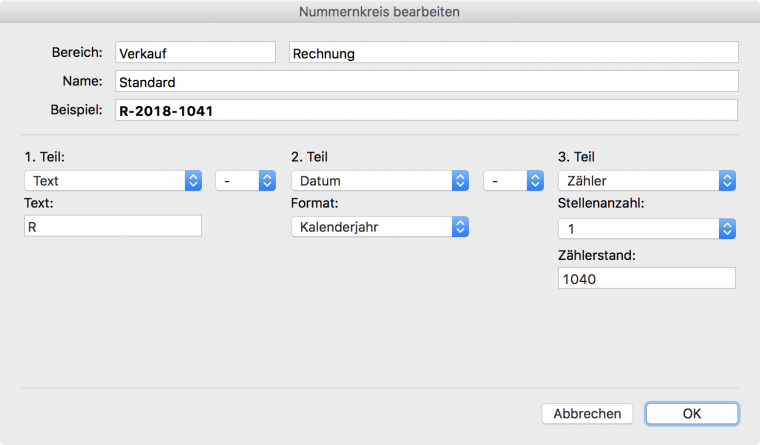Open the separator dropdown after 2. Teil
The width and height of the screenshot is (760, 445).
[x=513, y=181]
